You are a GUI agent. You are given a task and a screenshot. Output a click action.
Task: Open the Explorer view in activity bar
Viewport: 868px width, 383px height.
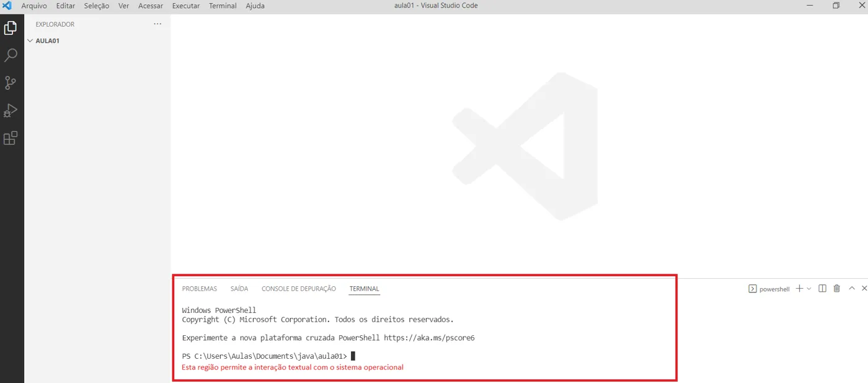coord(11,28)
